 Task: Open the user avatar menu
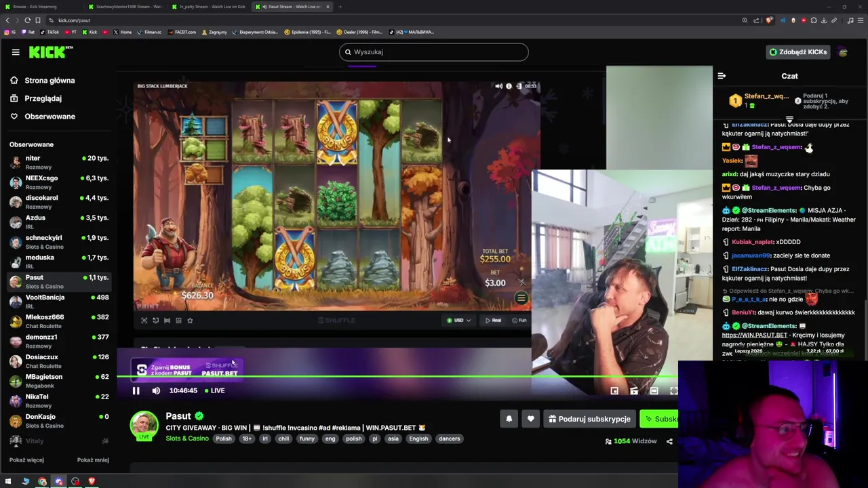843,52
